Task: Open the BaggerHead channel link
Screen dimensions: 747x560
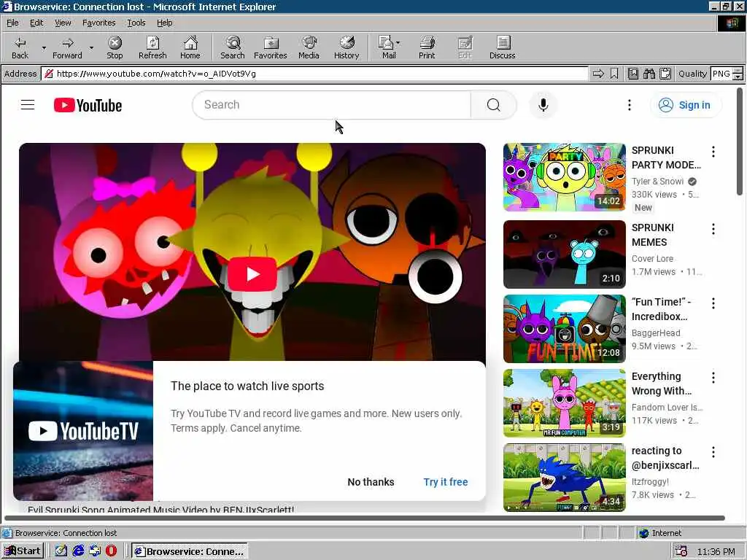Action: (x=656, y=332)
